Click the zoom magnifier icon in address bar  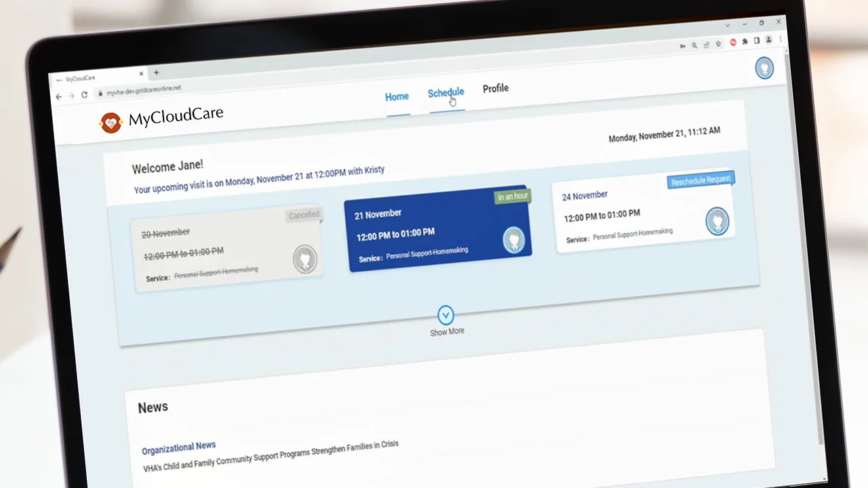694,45
